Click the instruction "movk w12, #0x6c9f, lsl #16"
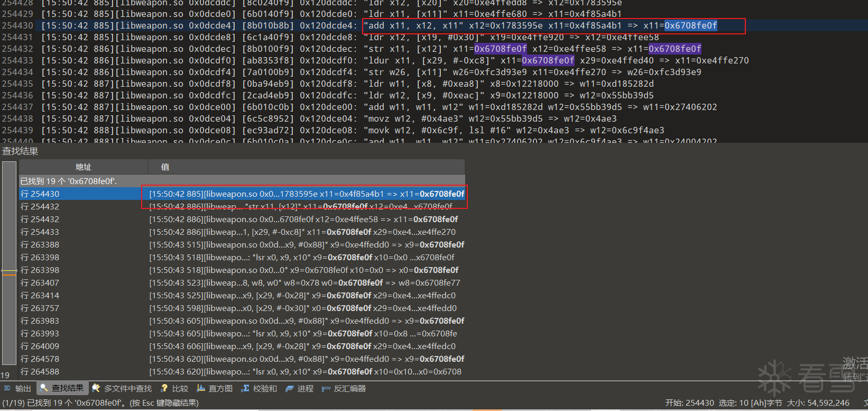The width and height of the screenshot is (868, 411). (x=437, y=130)
